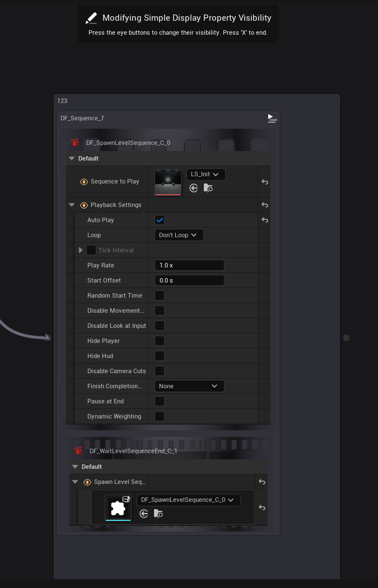The image size is (378, 588).
Task: Browse to the DF_SpawnLevelSequence_C_0 reference asset
Action: click(158, 514)
